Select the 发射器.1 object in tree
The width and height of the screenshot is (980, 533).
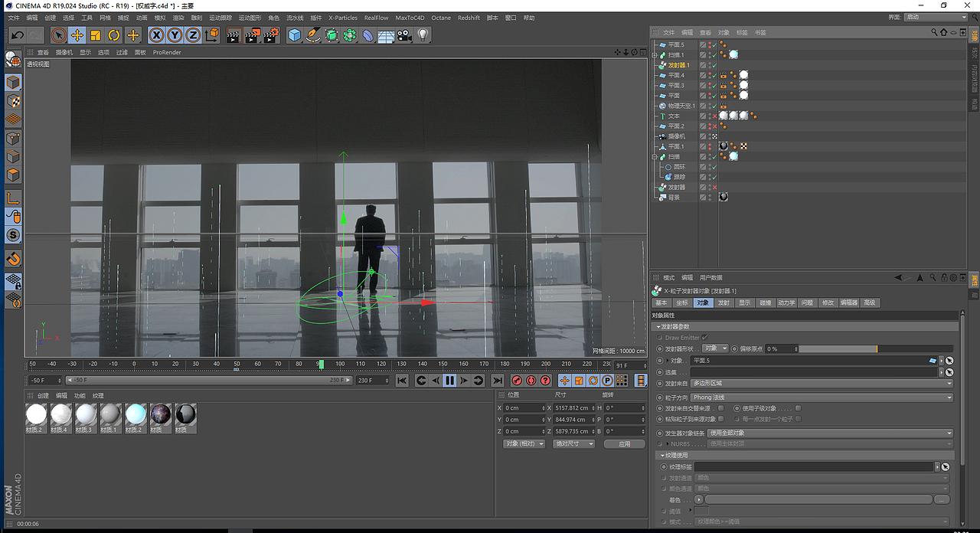pyautogui.click(x=679, y=65)
